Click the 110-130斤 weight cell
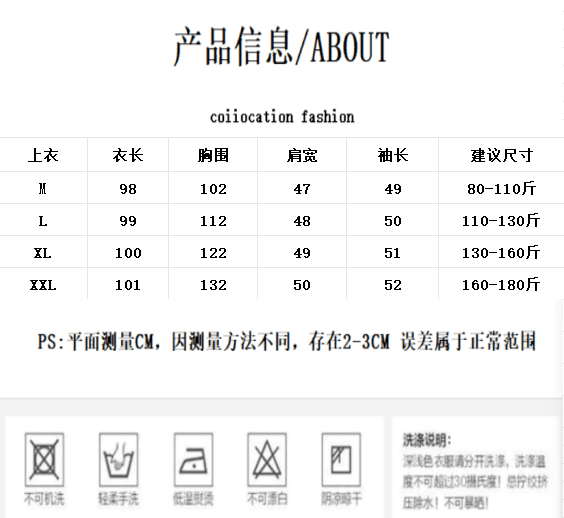 click(x=501, y=221)
